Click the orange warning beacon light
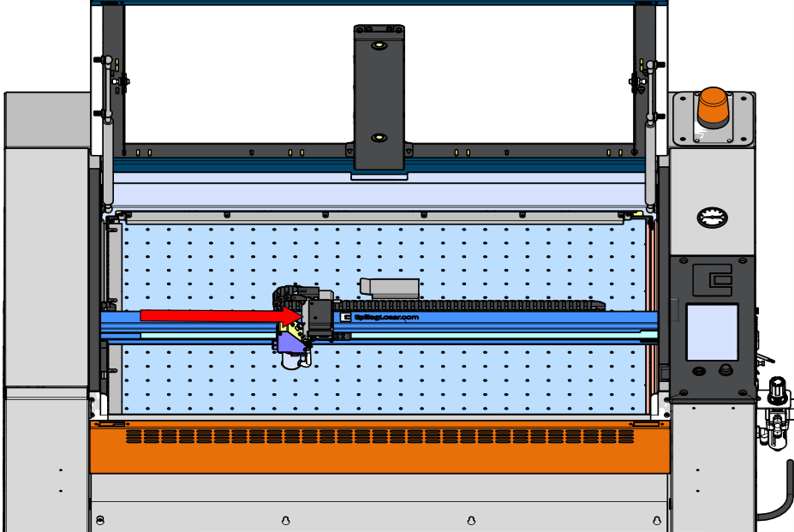This screenshot has height=532, width=794. coord(712,107)
